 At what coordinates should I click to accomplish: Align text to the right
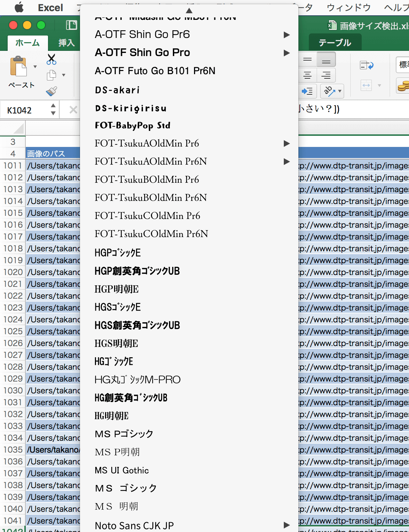tap(326, 75)
